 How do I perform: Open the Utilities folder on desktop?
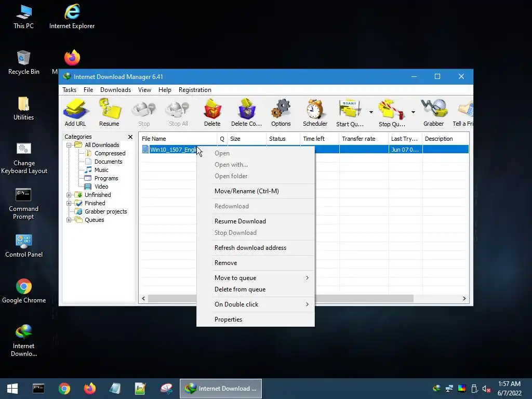click(23, 108)
